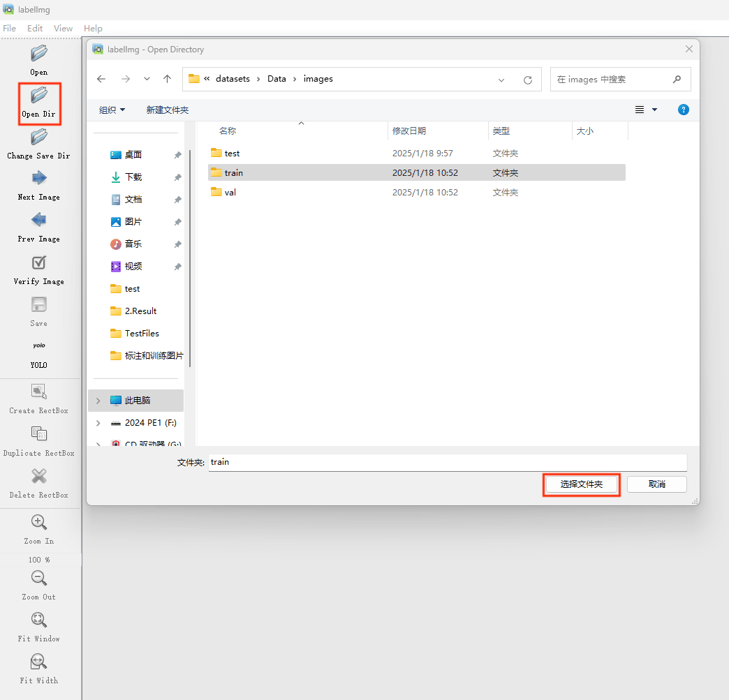Click the Open file icon
The height and width of the screenshot is (700, 729).
pyautogui.click(x=39, y=53)
